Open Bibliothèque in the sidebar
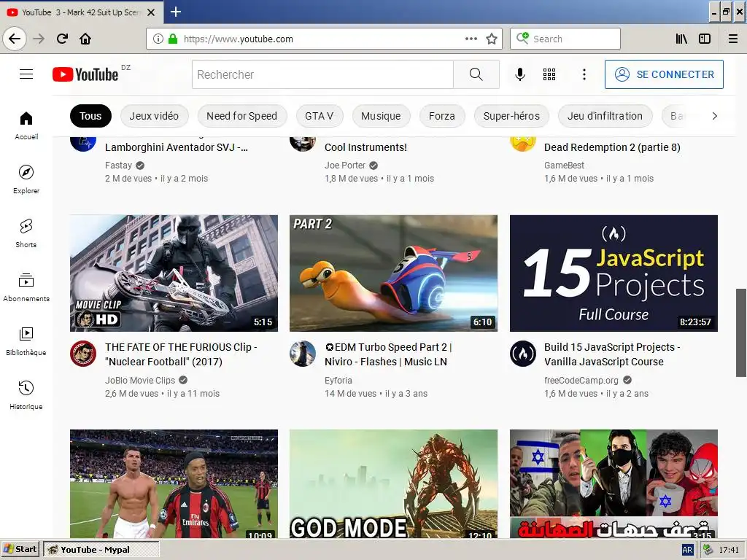 (x=26, y=341)
